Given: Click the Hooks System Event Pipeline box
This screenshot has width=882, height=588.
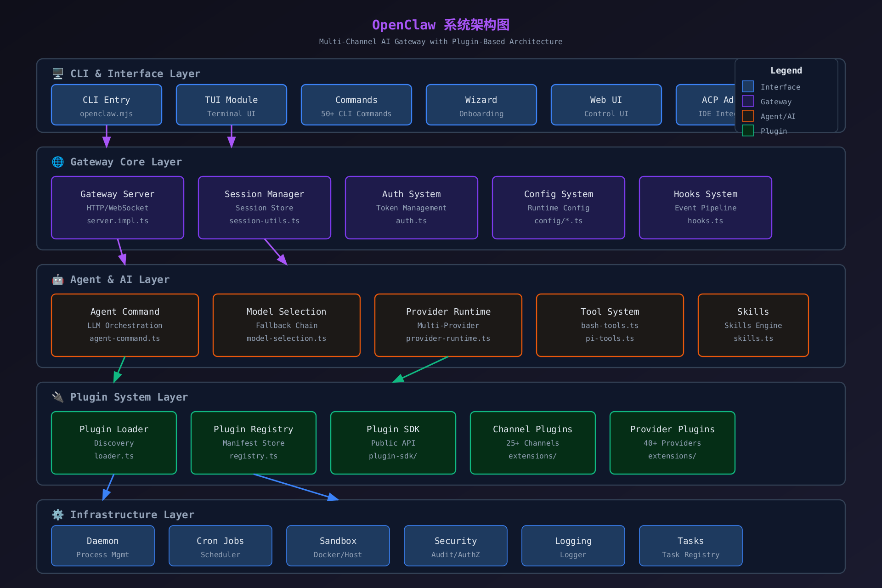Looking at the screenshot, I should coord(706,208).
